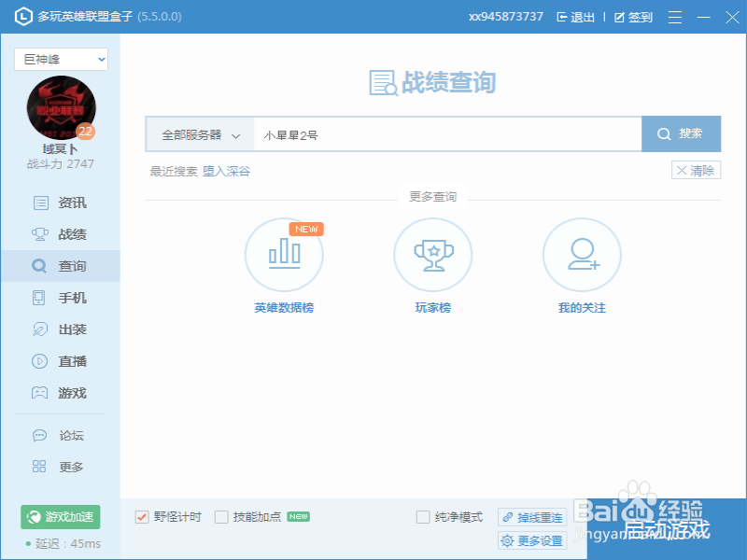747x560 pixels.
Task: Uncheck the 野怪计时 checkbox
Action: click(x=142, y=517)
